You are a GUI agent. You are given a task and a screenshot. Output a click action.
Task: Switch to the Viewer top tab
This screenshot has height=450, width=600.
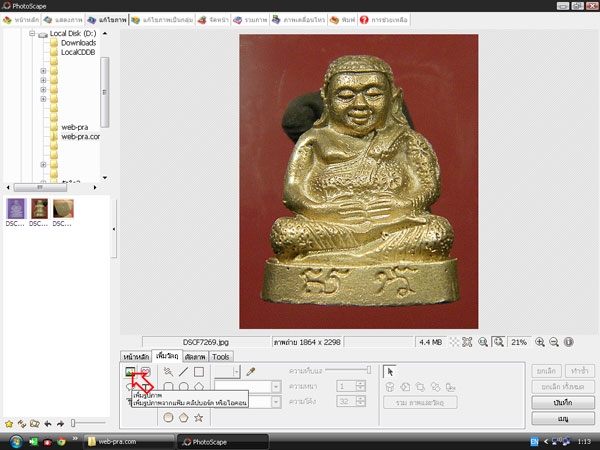pyautogui.click(x=64, y=20)
